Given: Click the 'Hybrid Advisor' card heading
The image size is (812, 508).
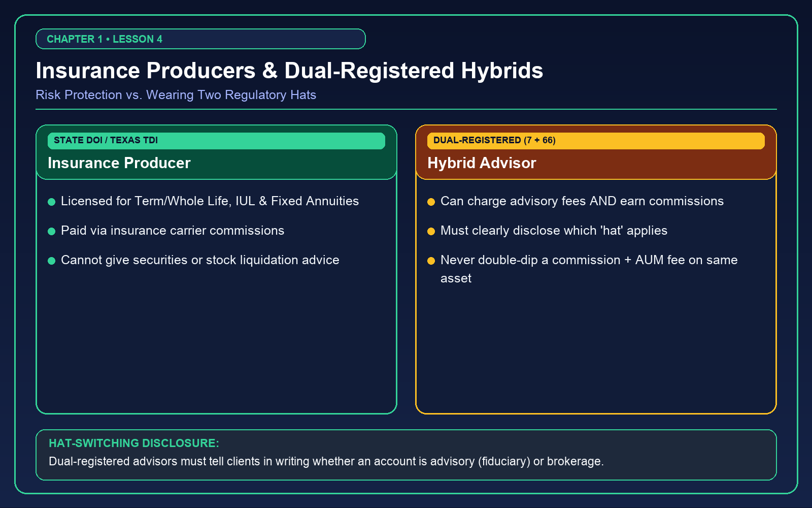Looking at the screenshot, I should [482, 163].
